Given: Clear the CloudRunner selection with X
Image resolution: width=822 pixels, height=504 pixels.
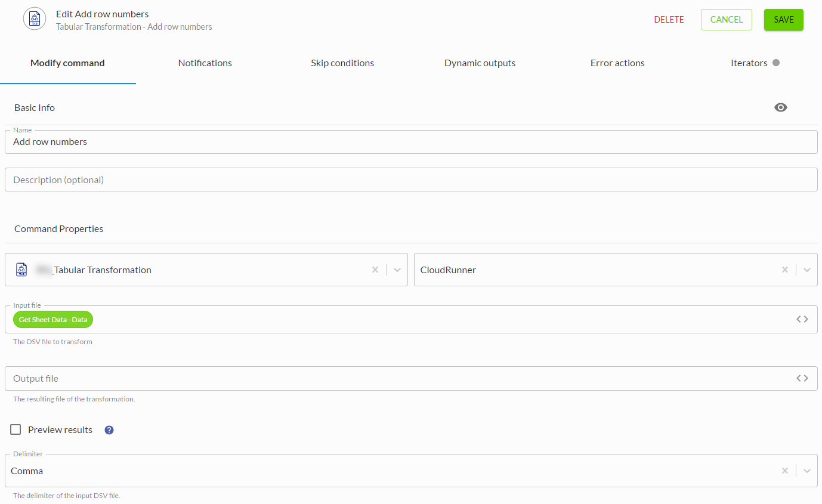Looking at the screenshot, I should [785, 270].
